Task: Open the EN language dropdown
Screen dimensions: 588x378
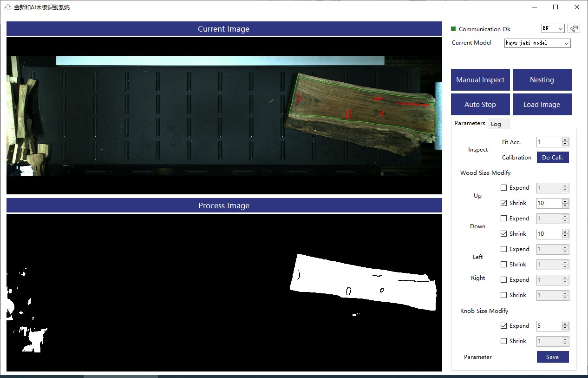Action: 553,28
